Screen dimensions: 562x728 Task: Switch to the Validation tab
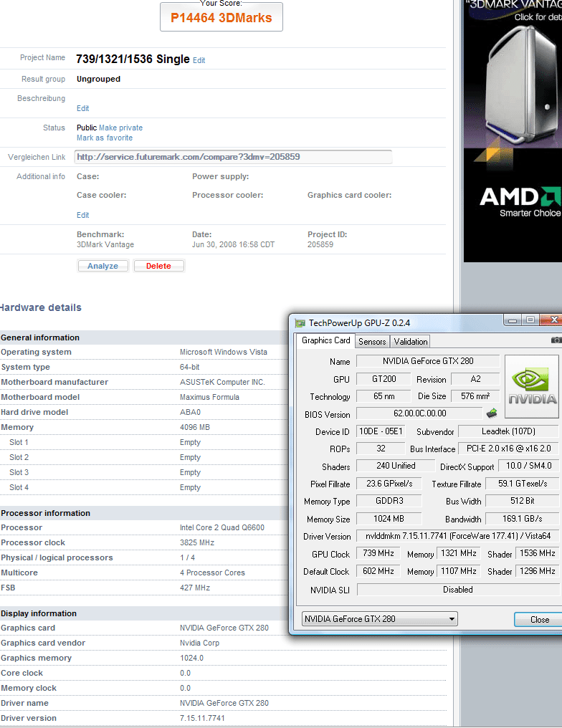click(411, 341)
